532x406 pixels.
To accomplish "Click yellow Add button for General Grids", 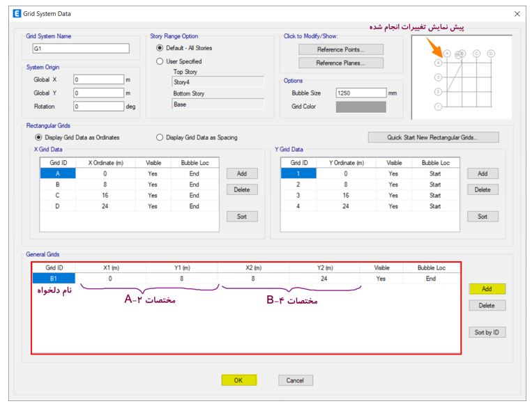I will click(x=487, y=289).
